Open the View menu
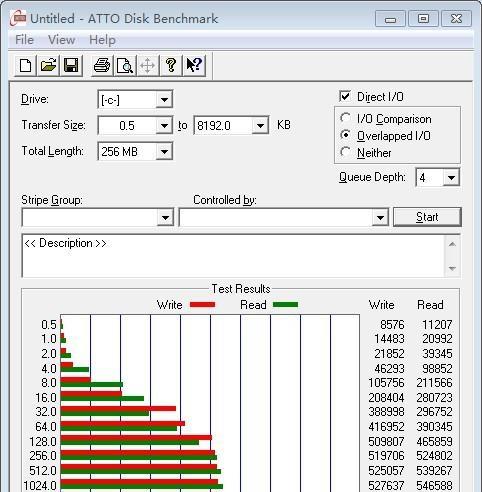 pyautogui.click(x=61, y=40)
